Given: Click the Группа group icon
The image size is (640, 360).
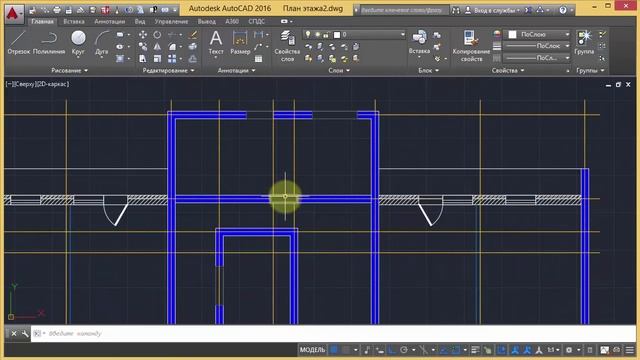Looking at the screenshot, I should coord(584,42).
